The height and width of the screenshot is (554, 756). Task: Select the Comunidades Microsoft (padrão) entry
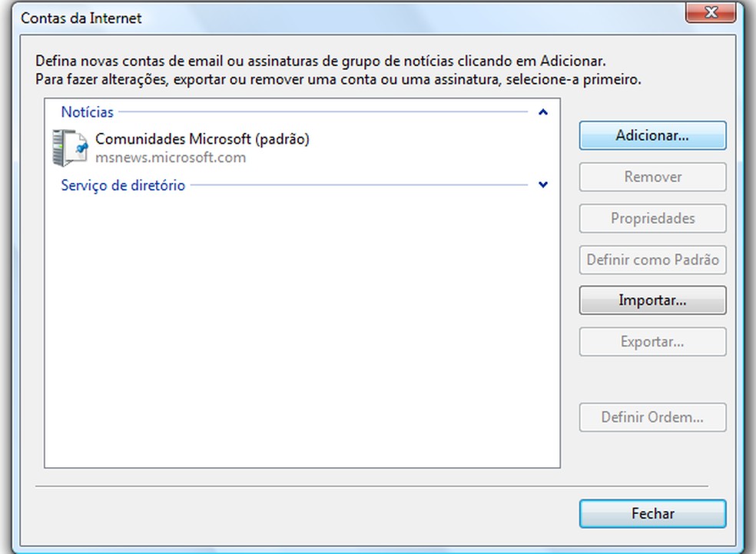pos(202,140)
